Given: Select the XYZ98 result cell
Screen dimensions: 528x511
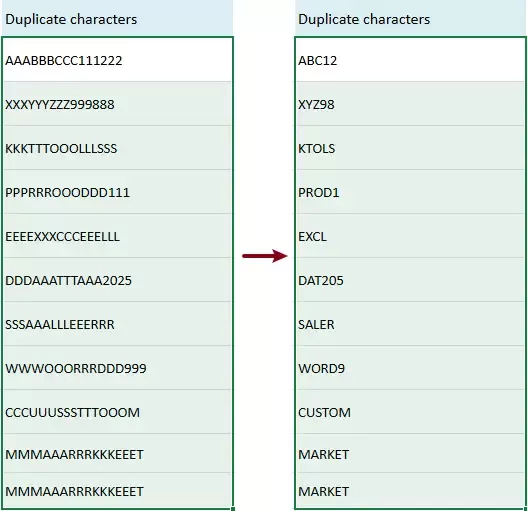Looking at the screenshot, I should [x=410, y=104].
